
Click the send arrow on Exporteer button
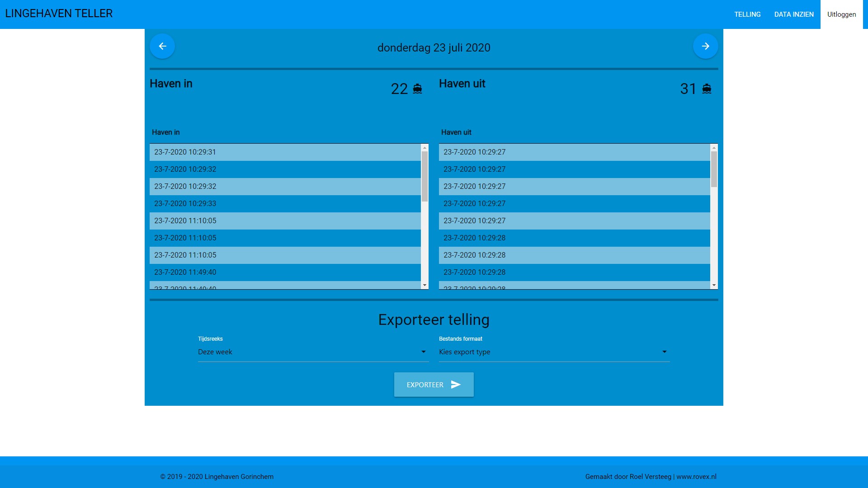tap(456, 385)
